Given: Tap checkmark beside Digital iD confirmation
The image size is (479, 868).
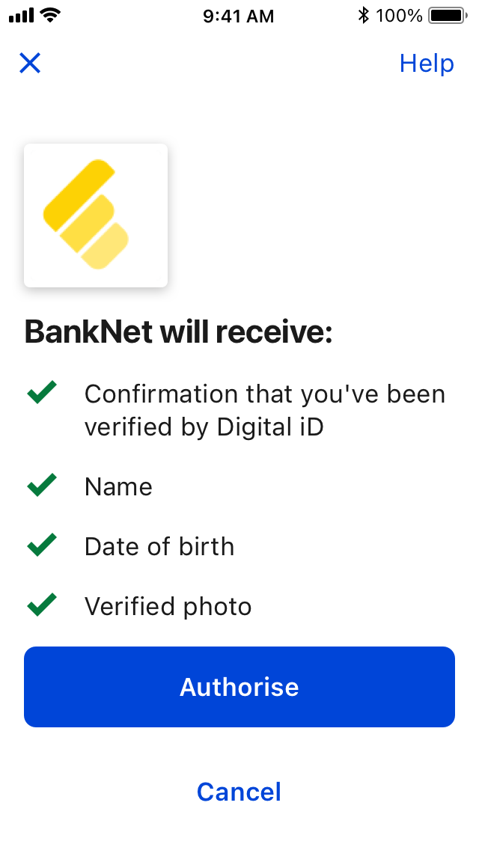Looking at the screenshot, I should click(42, 392).
